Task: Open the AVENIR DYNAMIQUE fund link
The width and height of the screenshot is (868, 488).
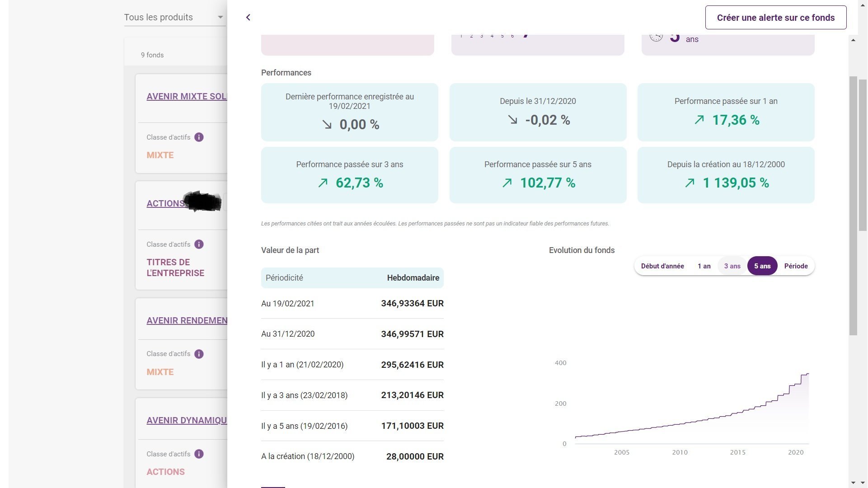Action: coord(187,421)
